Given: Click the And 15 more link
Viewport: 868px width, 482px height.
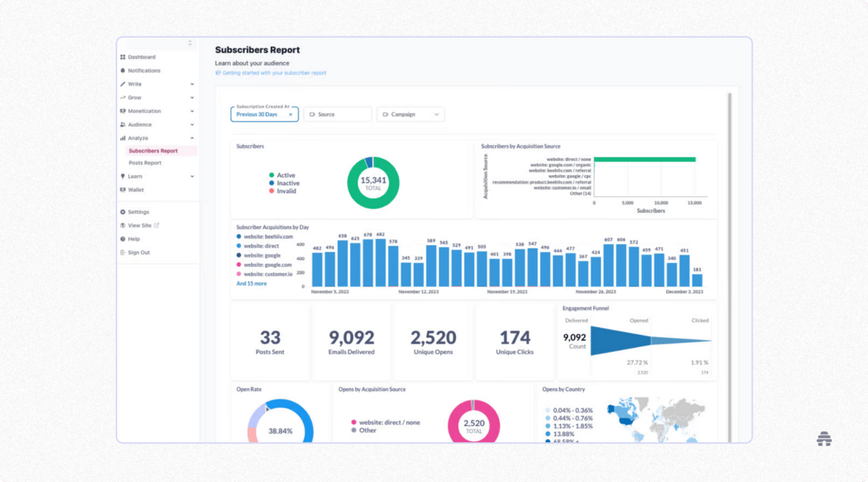Looking at the screenshot, I should click(x=251, y=283).
